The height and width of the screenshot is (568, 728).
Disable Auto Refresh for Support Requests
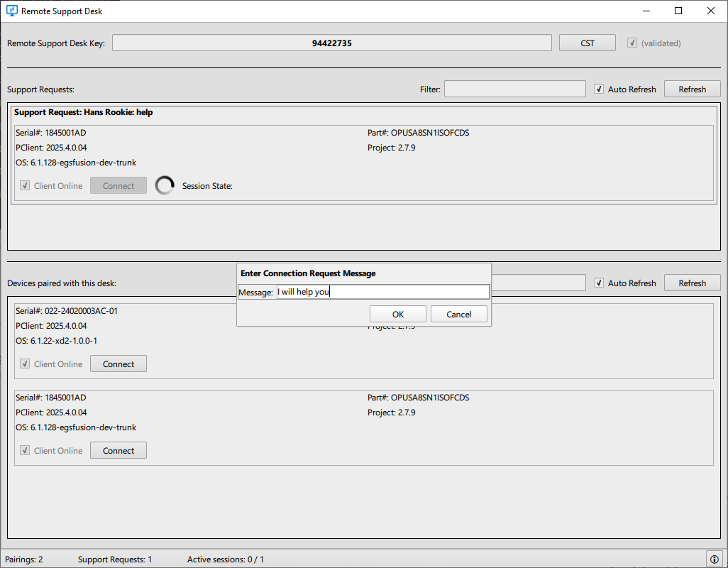(x=600, y=89)
